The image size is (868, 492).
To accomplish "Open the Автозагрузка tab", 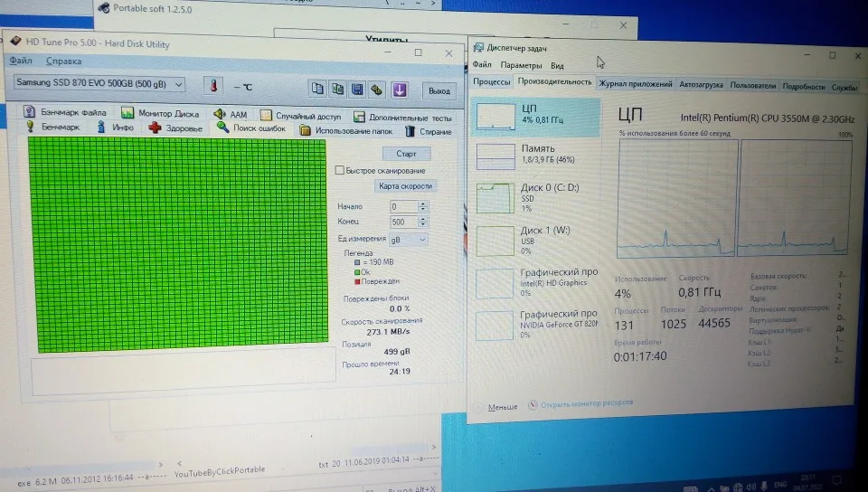I will (x=701, y=85).
